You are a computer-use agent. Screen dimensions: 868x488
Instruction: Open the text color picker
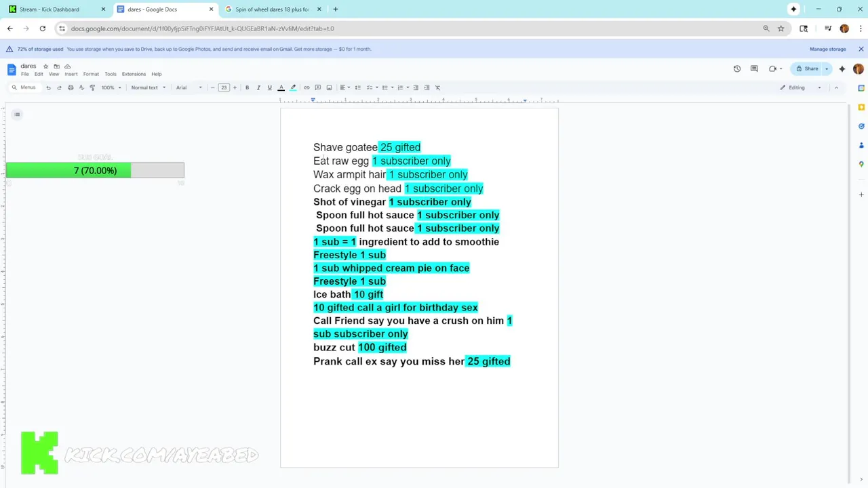(x=281, y=87)
